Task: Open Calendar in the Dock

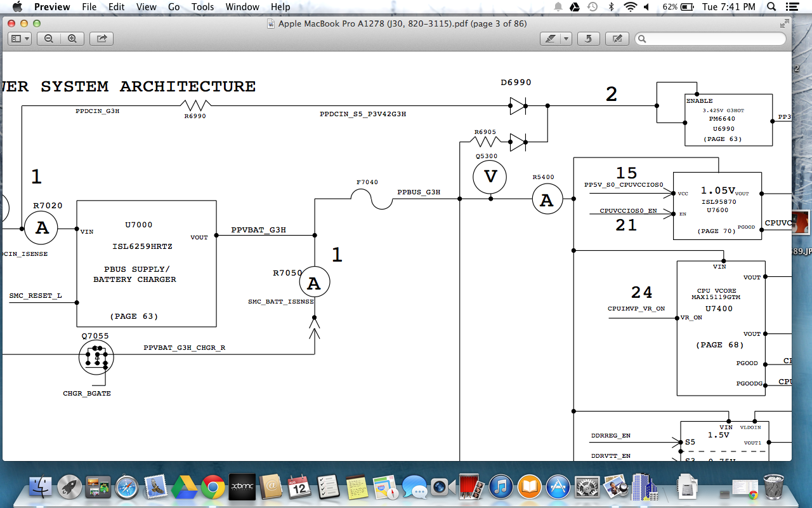Action: [x=299, y=488]
